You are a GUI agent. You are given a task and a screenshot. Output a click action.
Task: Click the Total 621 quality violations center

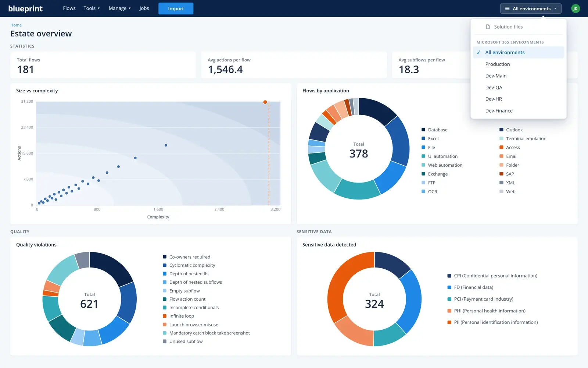pyautogui.click(x=89, y=301)
